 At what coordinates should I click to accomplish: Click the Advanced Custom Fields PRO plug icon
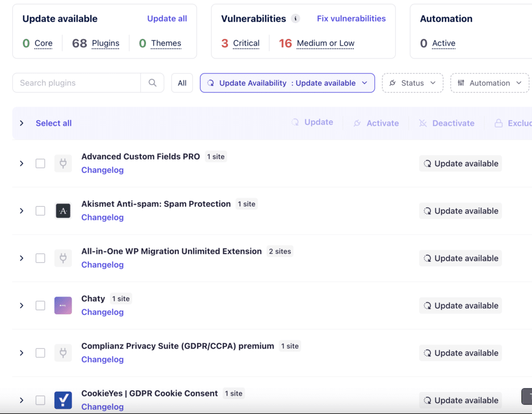tap(63, 164)
